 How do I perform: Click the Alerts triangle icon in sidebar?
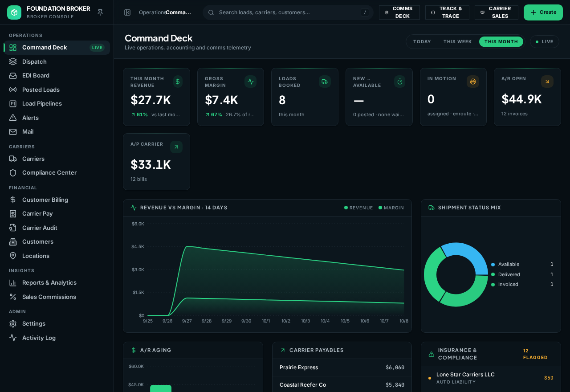tap(13, 118)
